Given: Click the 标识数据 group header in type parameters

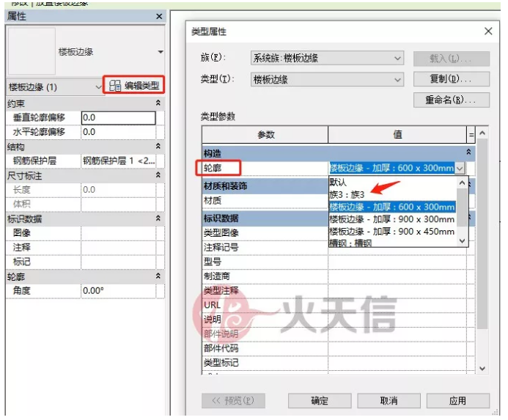Looking at the screenshot, I should click(265, 218).
